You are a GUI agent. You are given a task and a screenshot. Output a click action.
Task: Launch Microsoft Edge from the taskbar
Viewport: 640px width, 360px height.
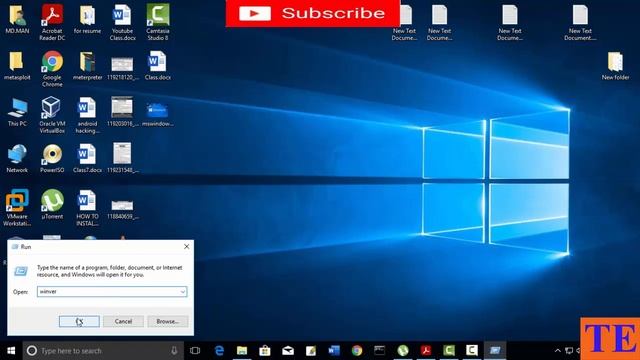[219, 351]
